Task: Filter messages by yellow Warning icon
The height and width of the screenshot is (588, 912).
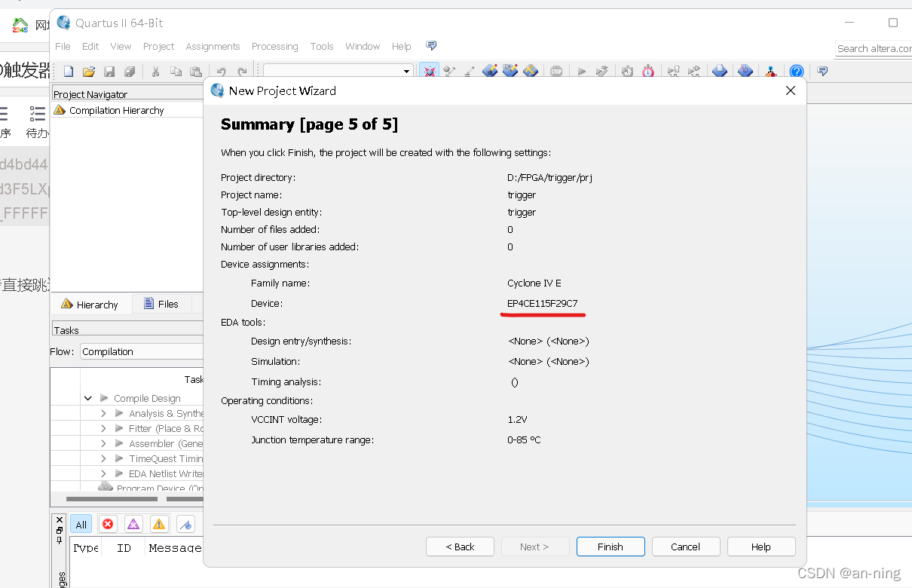Action: [159, 524]
